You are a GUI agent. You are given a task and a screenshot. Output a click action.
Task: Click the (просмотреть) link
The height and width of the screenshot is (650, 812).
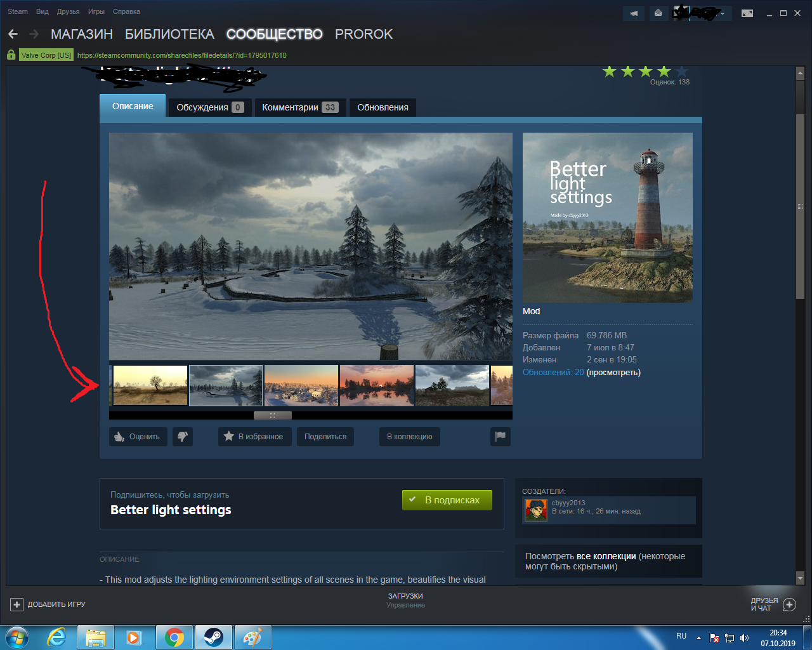[613, 373]
